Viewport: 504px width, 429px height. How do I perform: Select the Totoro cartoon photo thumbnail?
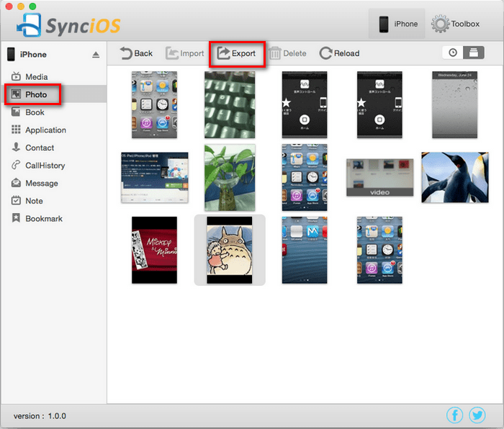(230, 250)
